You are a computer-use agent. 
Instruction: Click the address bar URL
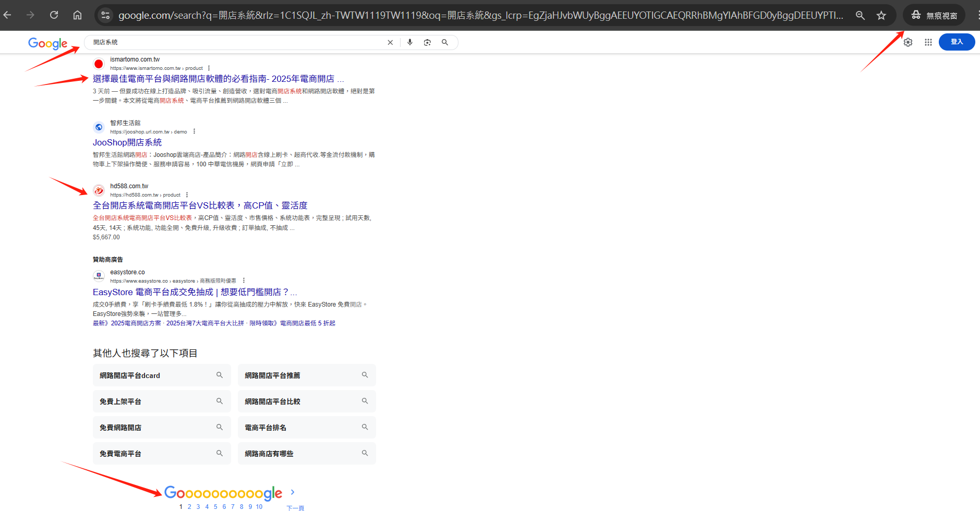point(480,15)
